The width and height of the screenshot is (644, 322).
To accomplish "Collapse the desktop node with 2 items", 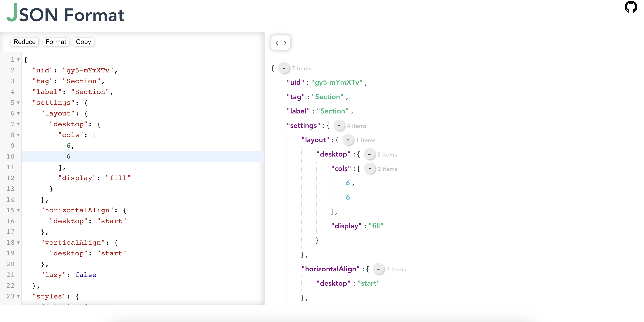I will 369,154.
